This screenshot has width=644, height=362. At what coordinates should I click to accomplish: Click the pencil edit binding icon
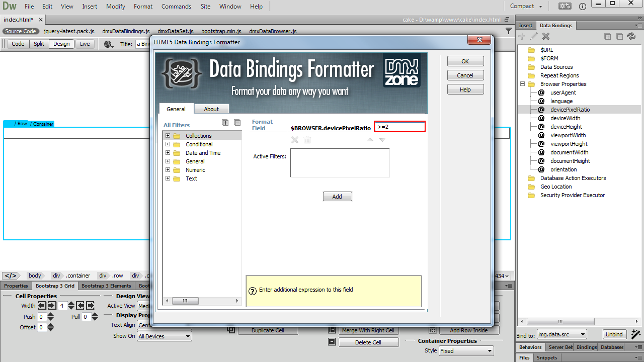[534, 36]
